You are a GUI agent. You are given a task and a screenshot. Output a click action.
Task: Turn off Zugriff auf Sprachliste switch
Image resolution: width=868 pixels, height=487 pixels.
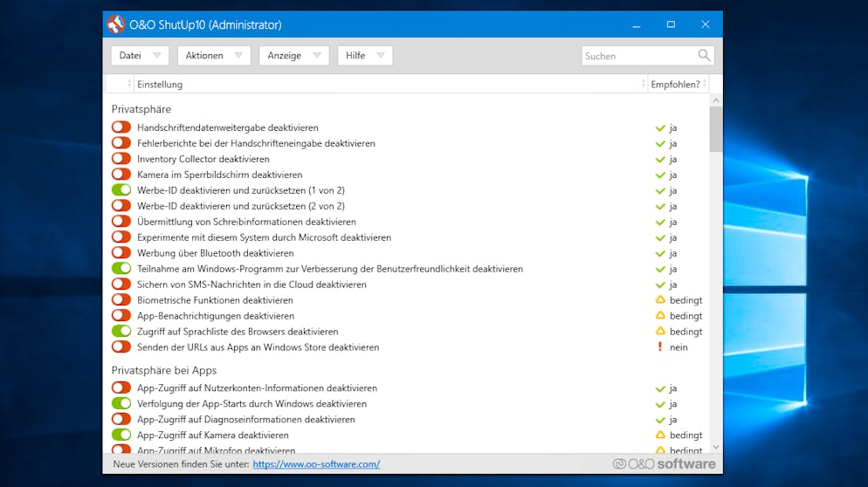point(121,331)
